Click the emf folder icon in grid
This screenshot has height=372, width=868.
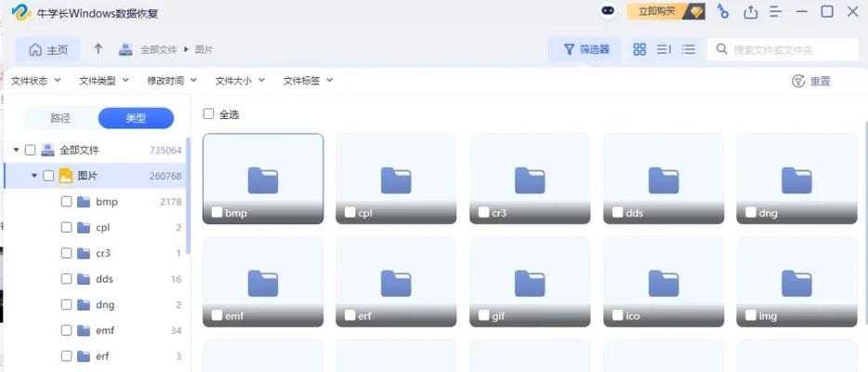pyautogui.click(x=263, y=284)
